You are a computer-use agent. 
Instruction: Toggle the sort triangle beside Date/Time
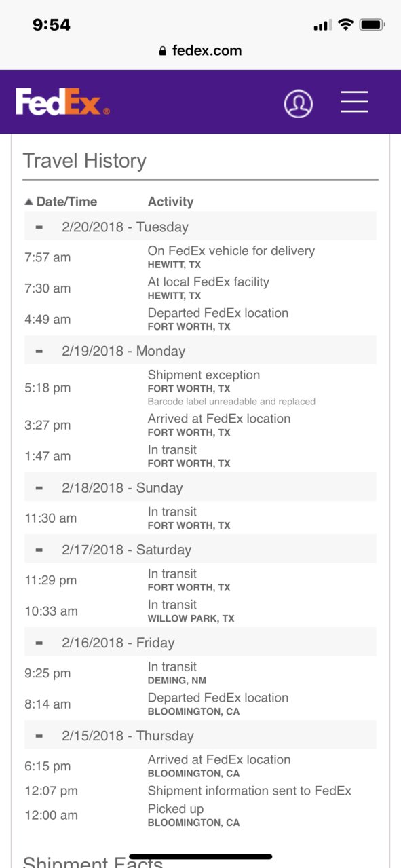coord(28,202)
